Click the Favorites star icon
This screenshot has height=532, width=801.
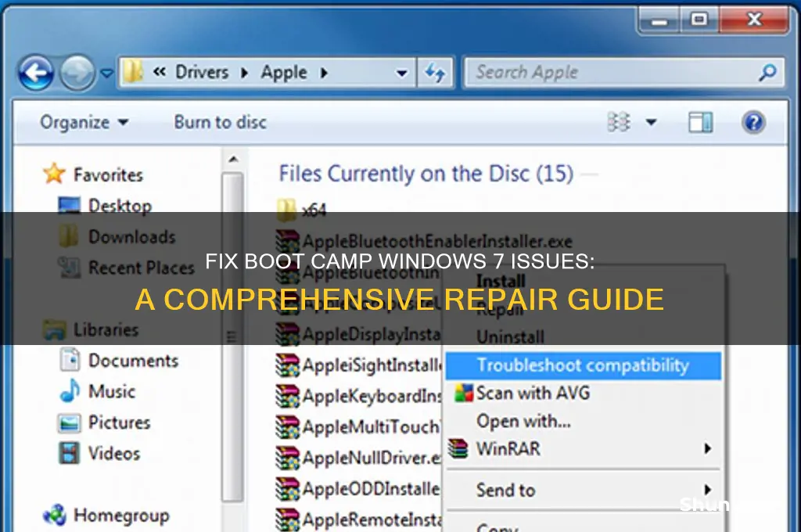point(54,174)
